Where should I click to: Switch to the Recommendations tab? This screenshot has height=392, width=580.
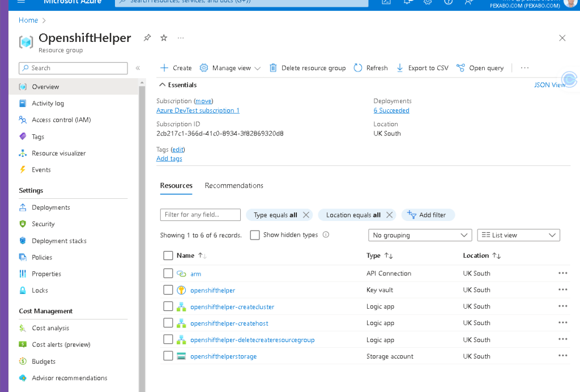tap(234, 186)
